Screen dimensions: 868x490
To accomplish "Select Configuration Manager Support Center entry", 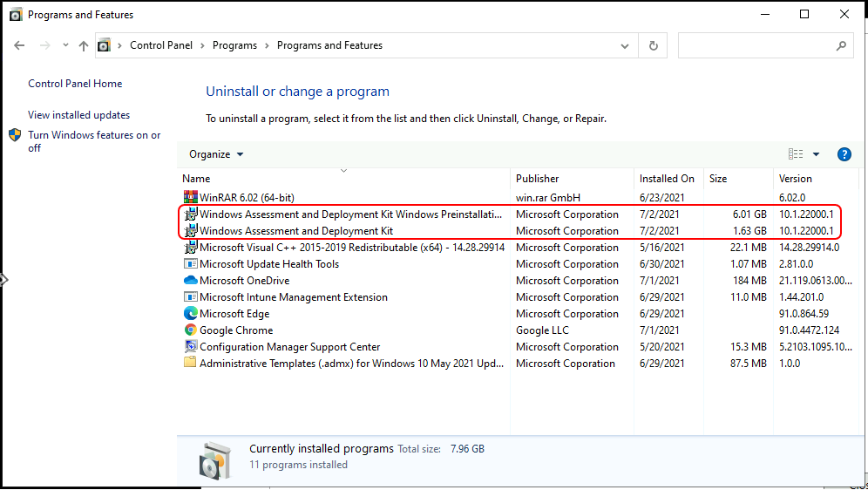I will [x=289, y=347].
